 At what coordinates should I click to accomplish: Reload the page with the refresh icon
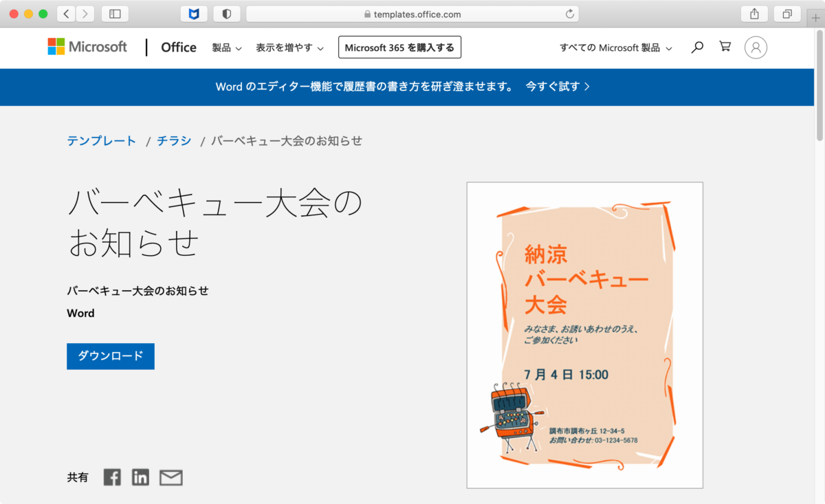(x=569, y=14)
